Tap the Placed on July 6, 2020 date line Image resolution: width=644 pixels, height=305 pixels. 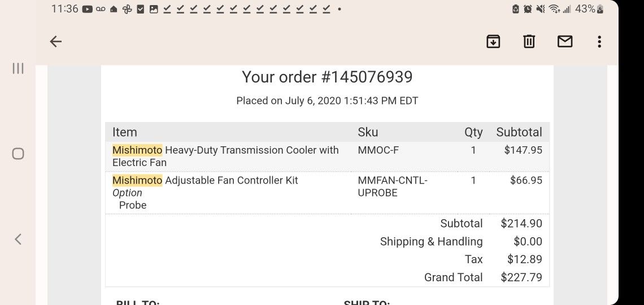click(327, 101)
